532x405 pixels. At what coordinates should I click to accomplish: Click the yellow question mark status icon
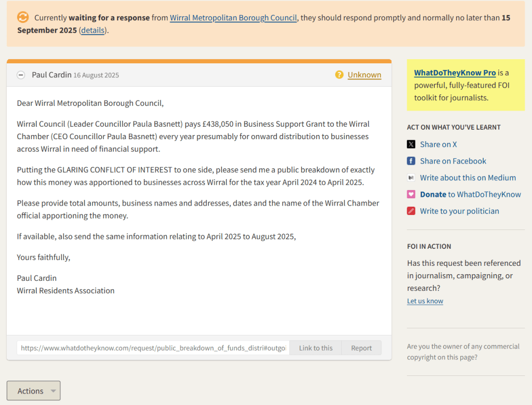tap(339, 75)
